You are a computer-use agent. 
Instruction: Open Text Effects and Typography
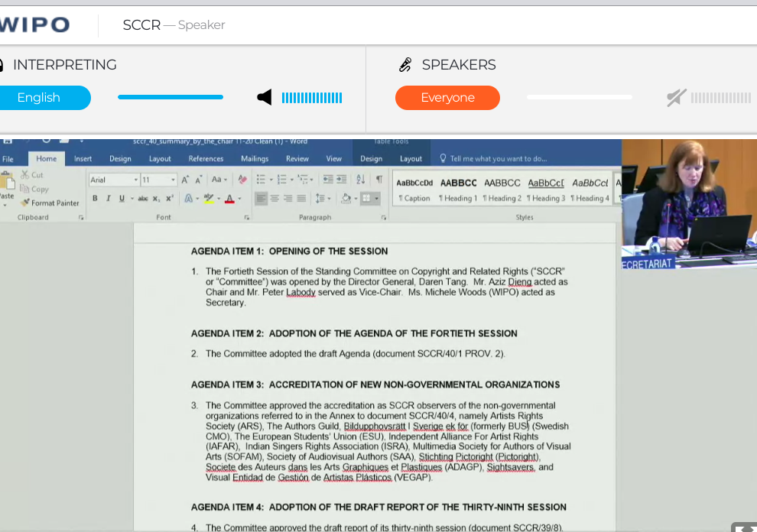(x=189, y=199)
